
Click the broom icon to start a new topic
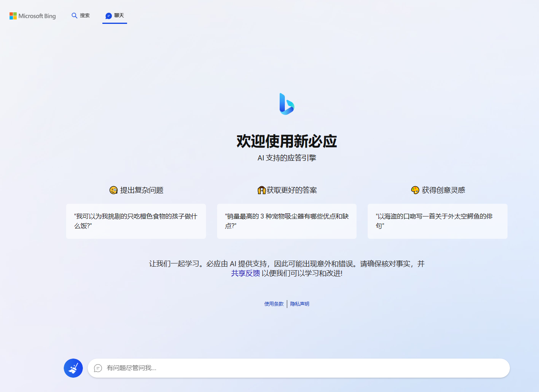[73, 368]
